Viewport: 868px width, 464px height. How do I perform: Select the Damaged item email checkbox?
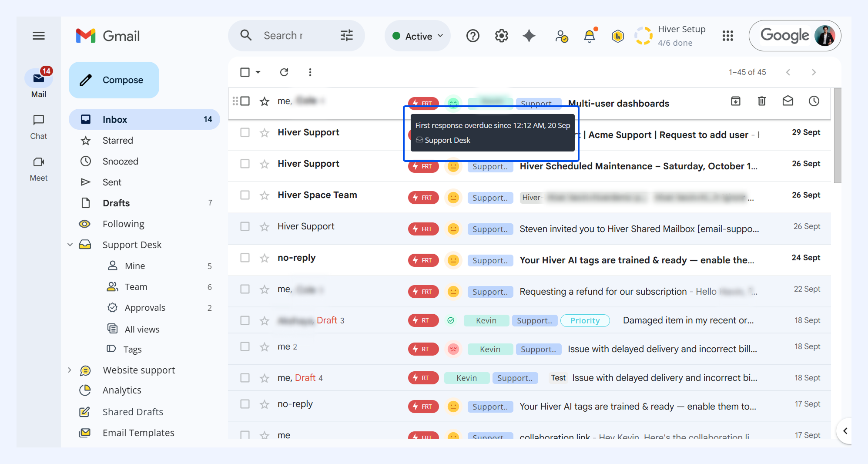[245, 320]
